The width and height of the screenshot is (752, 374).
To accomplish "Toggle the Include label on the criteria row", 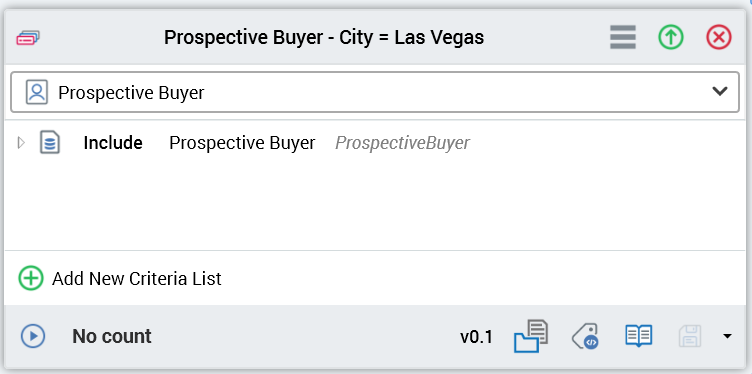I will coord(113,143).
